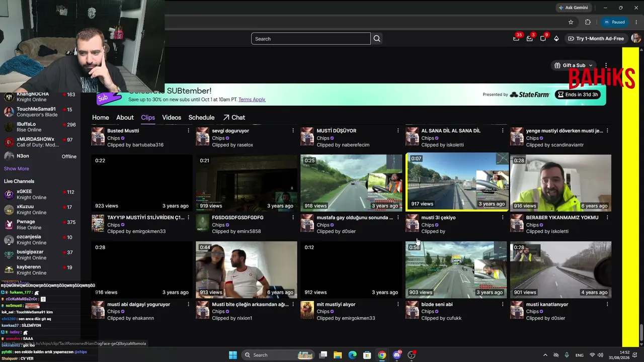Select the Clips tab
Viewport: 644px width, 362px height.
click(x=148, y=118)
